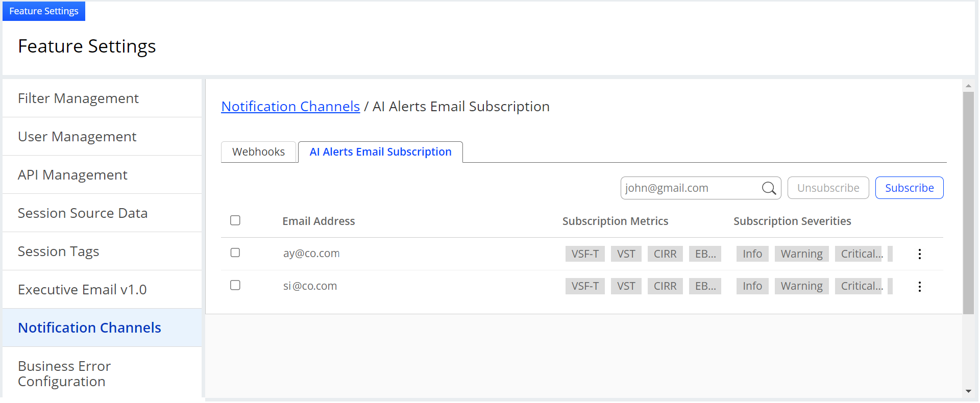
Task: Click the search magnifier icon
Action: click(769, 188)
